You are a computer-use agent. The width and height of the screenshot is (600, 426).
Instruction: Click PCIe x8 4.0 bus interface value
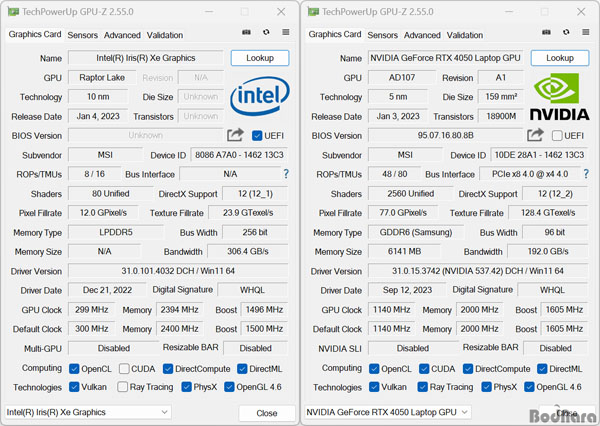point(530,174)
